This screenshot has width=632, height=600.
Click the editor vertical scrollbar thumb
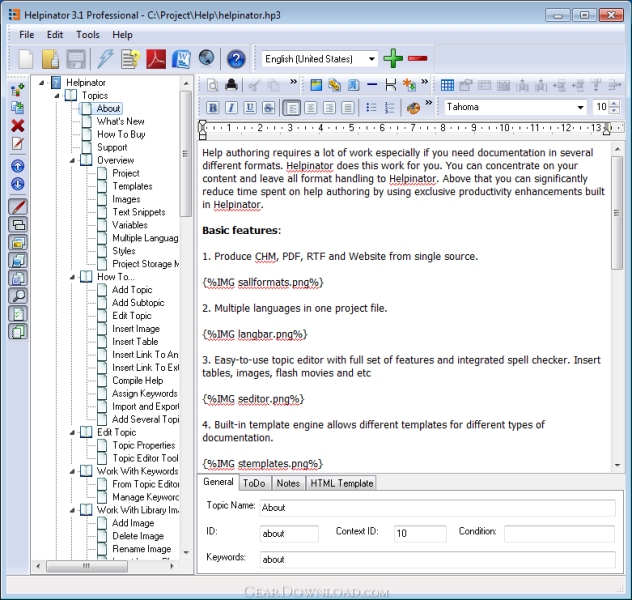tap(617, 213)
